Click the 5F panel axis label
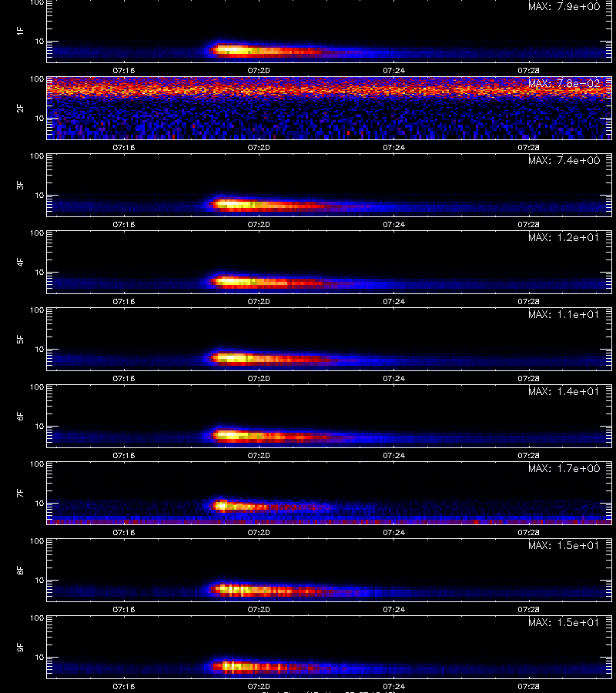This screenshot has height=693, width=616. point(20,339)
